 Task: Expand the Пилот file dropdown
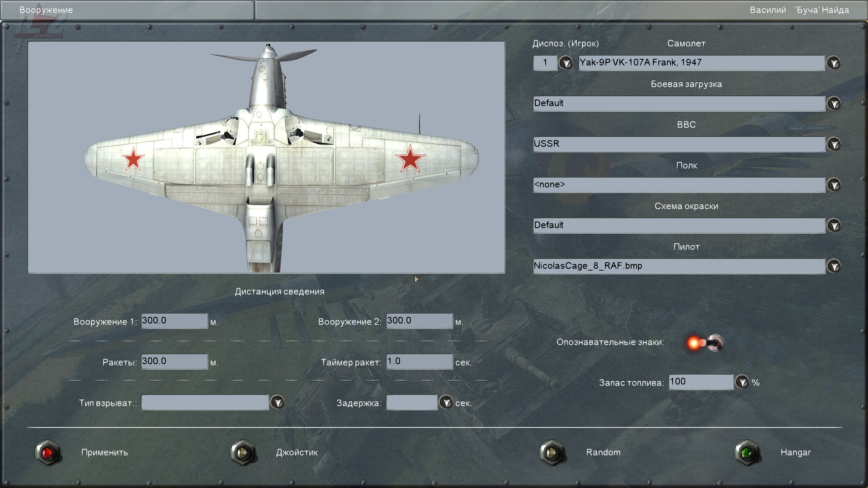pos(834,266)
